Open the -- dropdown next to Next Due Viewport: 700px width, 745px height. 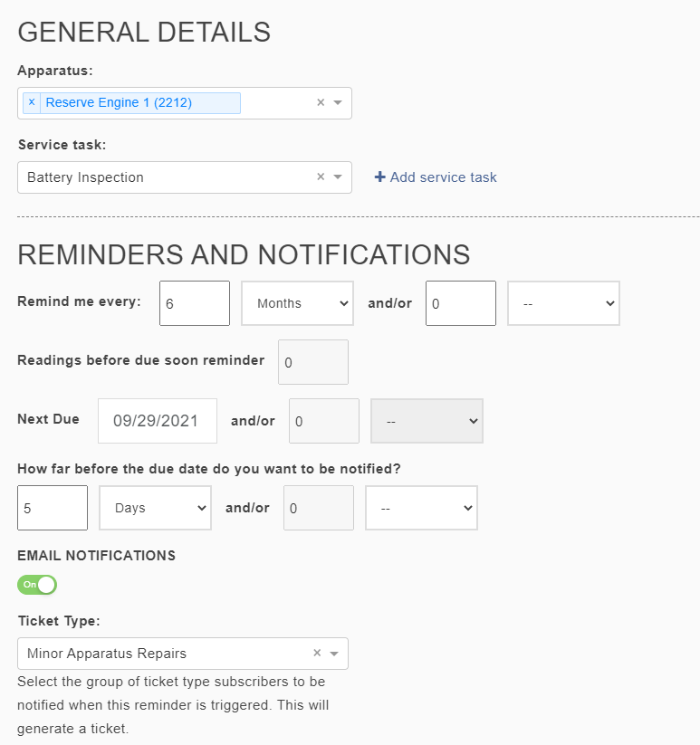pyautogui.click(x=426, y=420)
